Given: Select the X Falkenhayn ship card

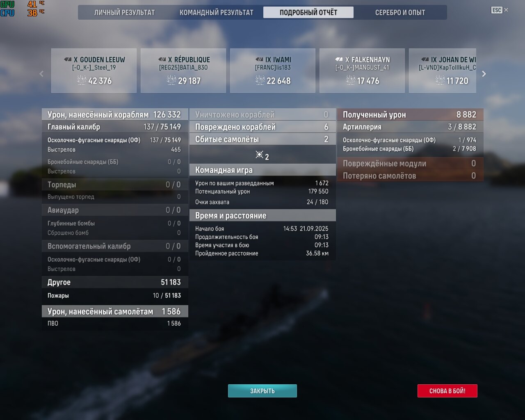Looking at the screenshot, I should pyautogui.click(x=362, y=70).
